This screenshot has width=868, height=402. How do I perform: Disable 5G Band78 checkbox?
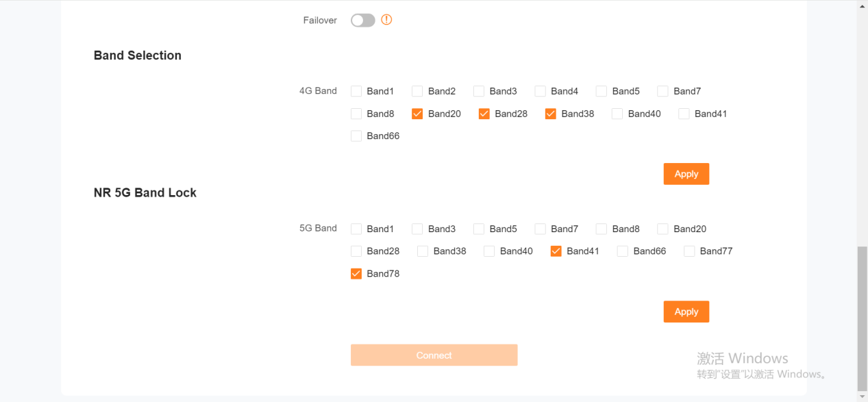pyautogui.click(x=356, y=274)
